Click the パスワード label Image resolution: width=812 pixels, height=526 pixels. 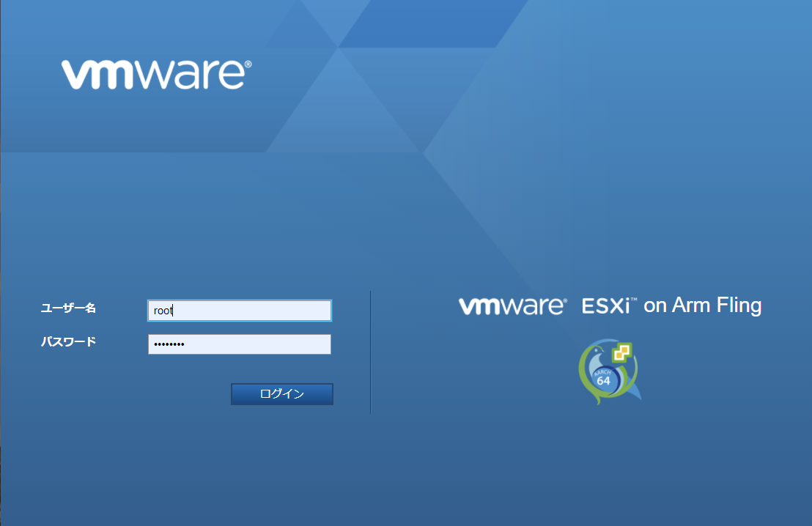[68, 341]
